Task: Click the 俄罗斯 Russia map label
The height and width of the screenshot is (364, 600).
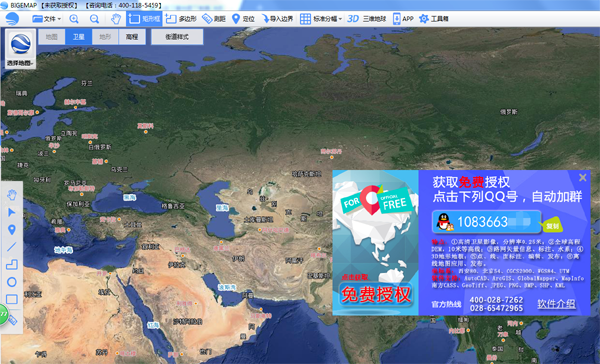Action: (509, 112)
